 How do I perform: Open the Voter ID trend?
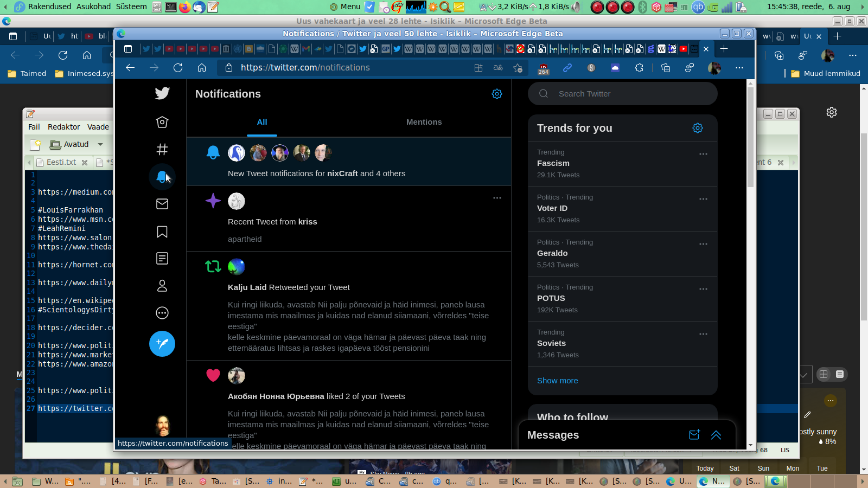[x=623, y=209]
